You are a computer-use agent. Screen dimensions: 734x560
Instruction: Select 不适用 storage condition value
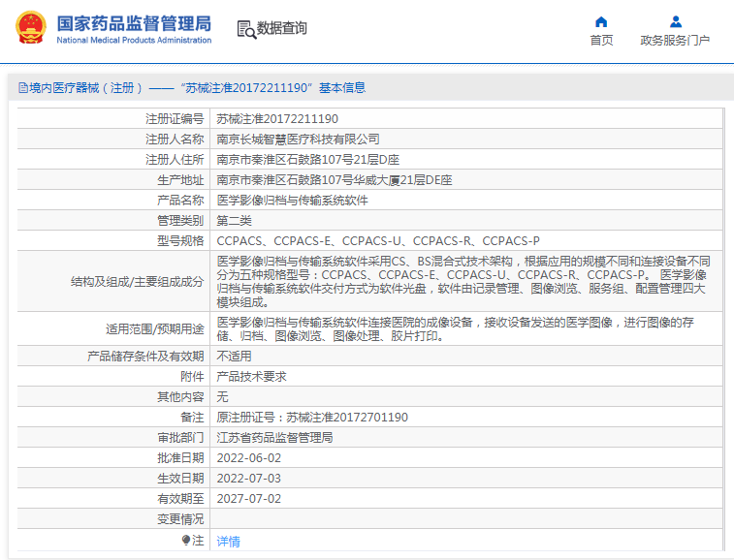234,356
